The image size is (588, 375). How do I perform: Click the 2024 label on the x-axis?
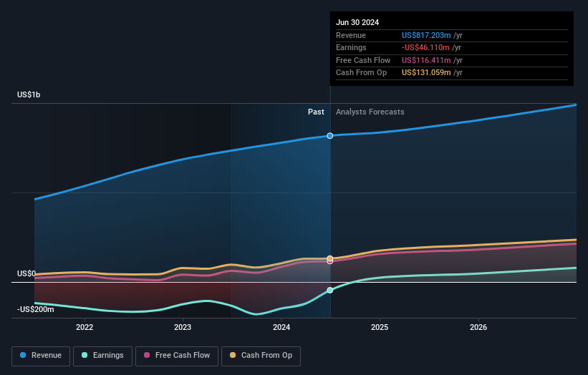(x=281, y=328)
